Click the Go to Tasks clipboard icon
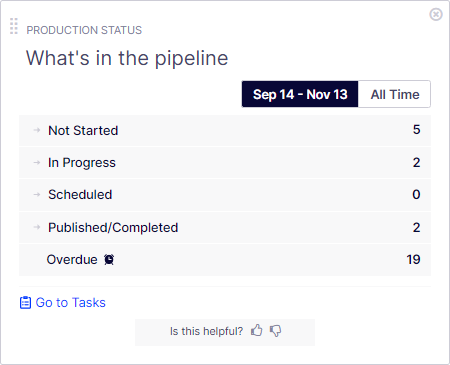 pos(25,303)
